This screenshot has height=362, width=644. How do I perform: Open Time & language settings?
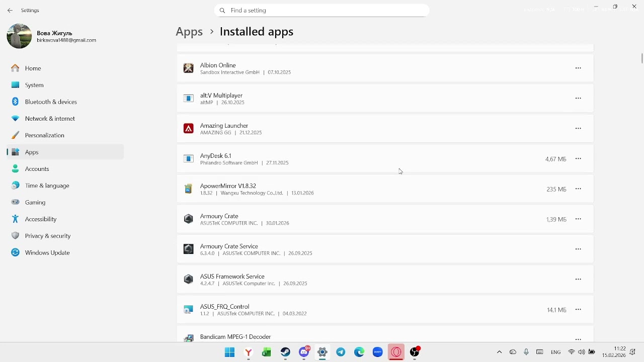(65, 186)
